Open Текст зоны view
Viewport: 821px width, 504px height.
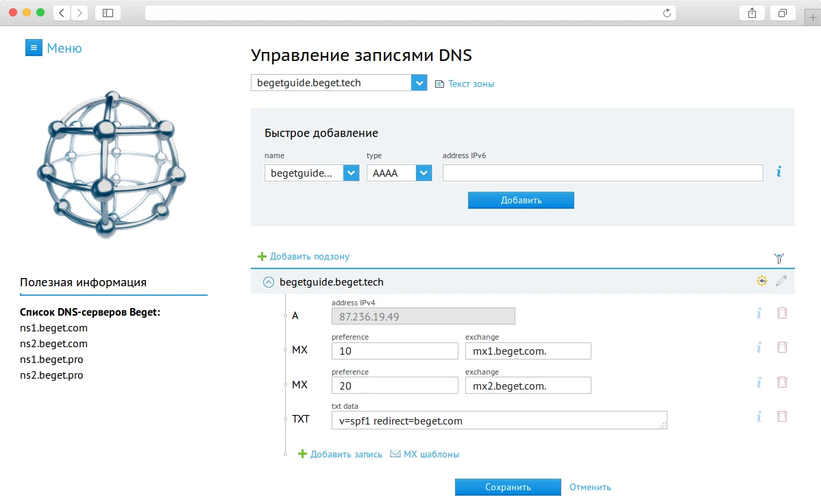tap(472, 83)
